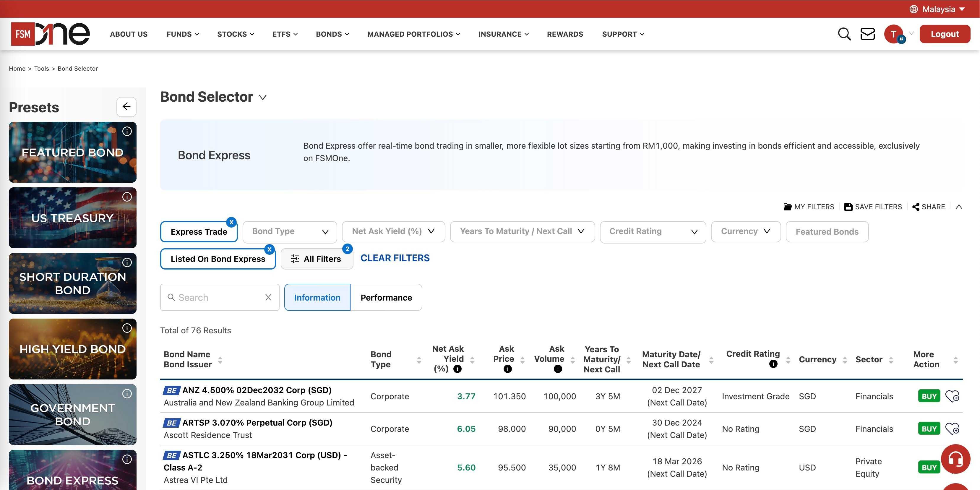Viewport: 980px width, 490px height.
Task: View info icon on the US TREASURY preset
Action: coord(127,197)
